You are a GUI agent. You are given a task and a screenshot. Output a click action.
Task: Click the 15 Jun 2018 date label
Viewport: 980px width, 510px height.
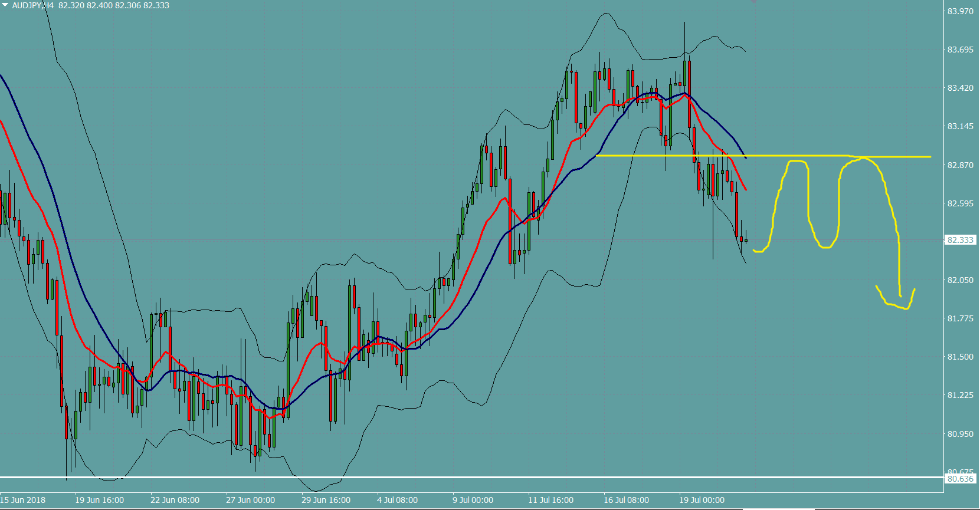[x=23, y=500]
